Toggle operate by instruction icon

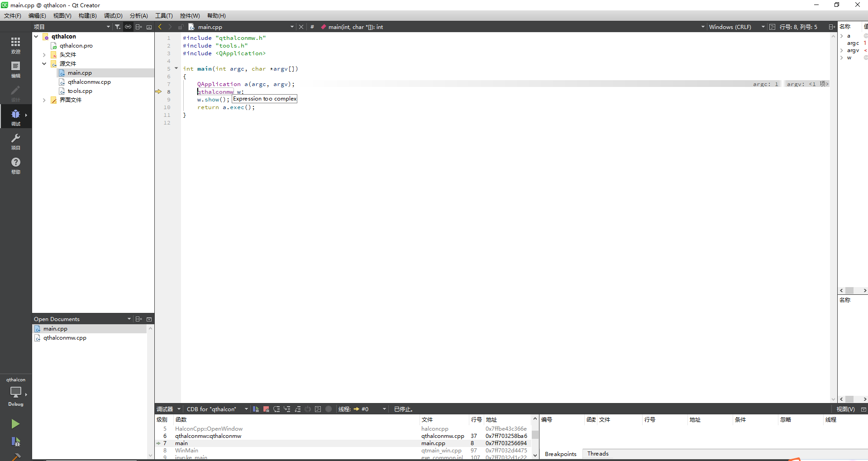[318, 409]
